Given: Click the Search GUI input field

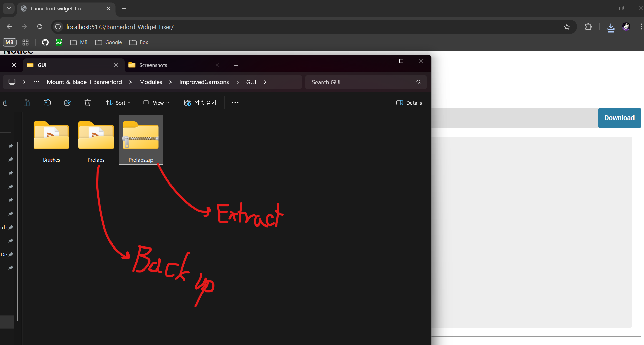Looking at the screenshot, I should coord(361,82).
